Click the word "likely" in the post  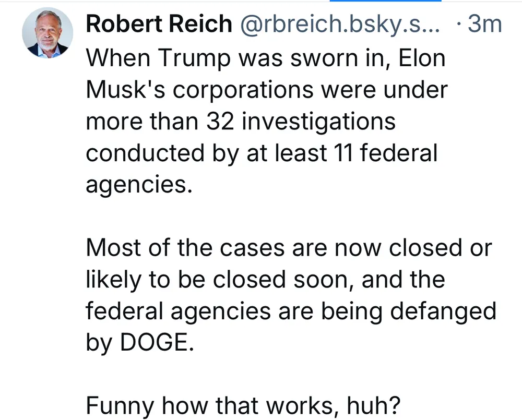point(111,280)
